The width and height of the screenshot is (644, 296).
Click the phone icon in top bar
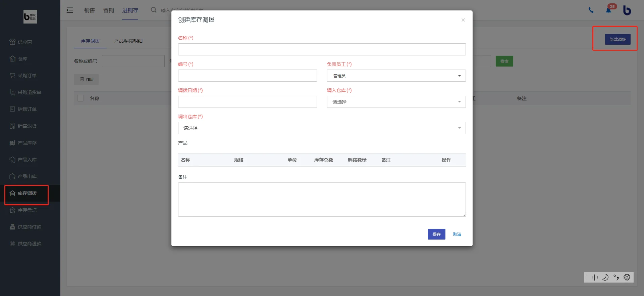click(591, 10)
